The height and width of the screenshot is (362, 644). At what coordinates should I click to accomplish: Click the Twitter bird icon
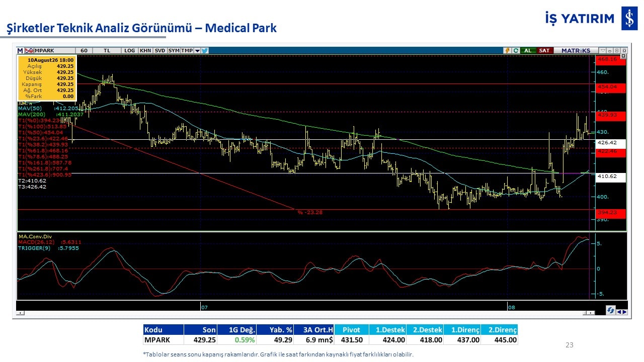click(205, 51)
